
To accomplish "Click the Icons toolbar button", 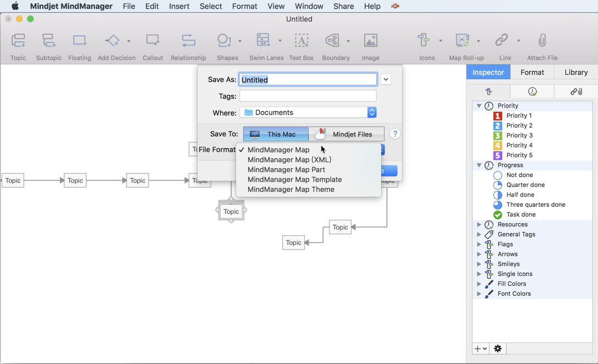I will pos(424,40).
